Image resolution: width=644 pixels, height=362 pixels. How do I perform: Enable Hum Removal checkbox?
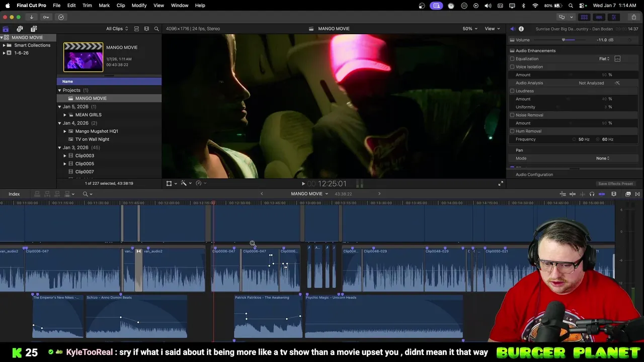pyautogui.click(x=512, y=131)
